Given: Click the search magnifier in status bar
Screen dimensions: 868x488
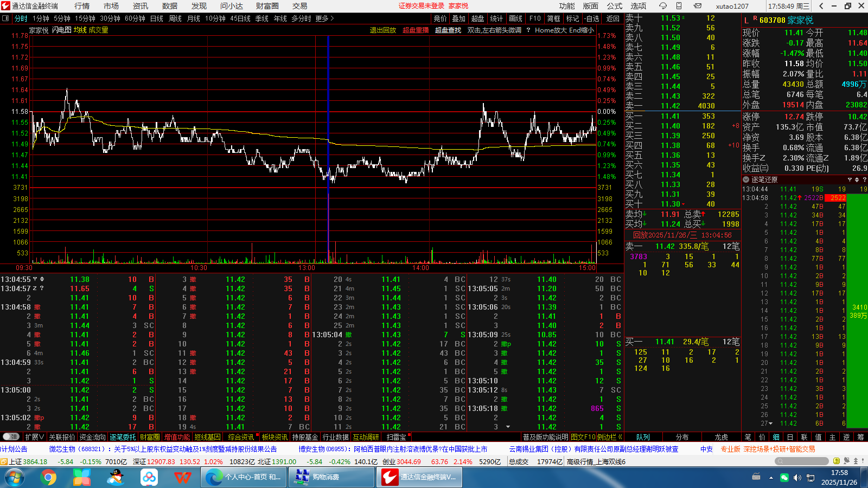Looking at the screenshot, I should (x=780, y=461).
